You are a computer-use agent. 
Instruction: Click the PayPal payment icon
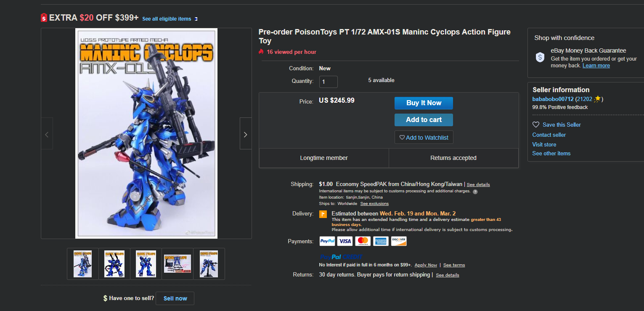327,241
